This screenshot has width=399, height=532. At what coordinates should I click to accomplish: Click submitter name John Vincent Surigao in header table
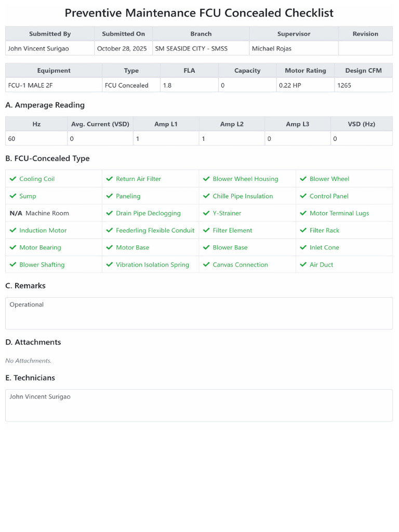[x=38, y=48]
